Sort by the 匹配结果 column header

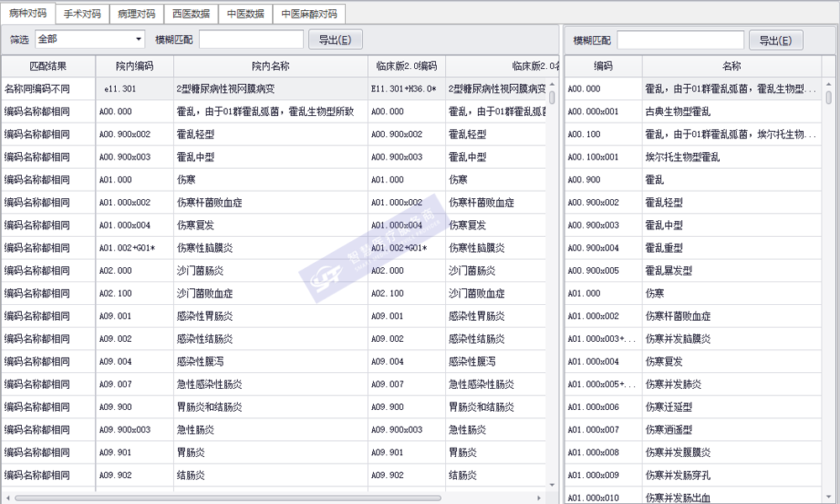48,66
